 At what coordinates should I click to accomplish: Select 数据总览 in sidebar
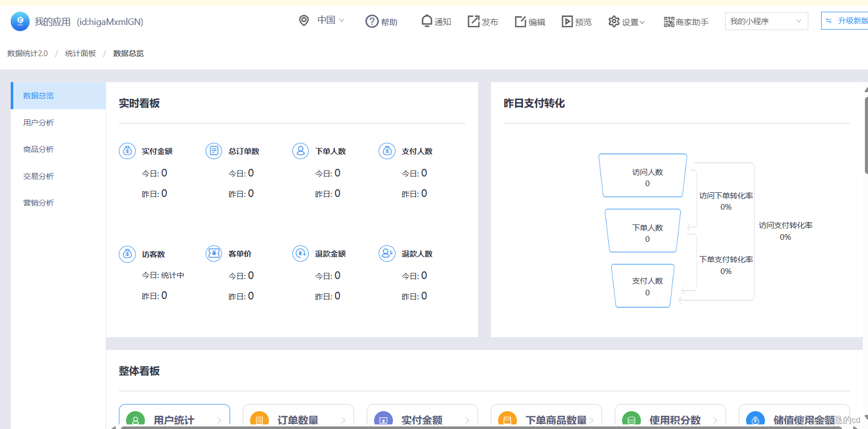pyautogui.click(x=58, y=95)
